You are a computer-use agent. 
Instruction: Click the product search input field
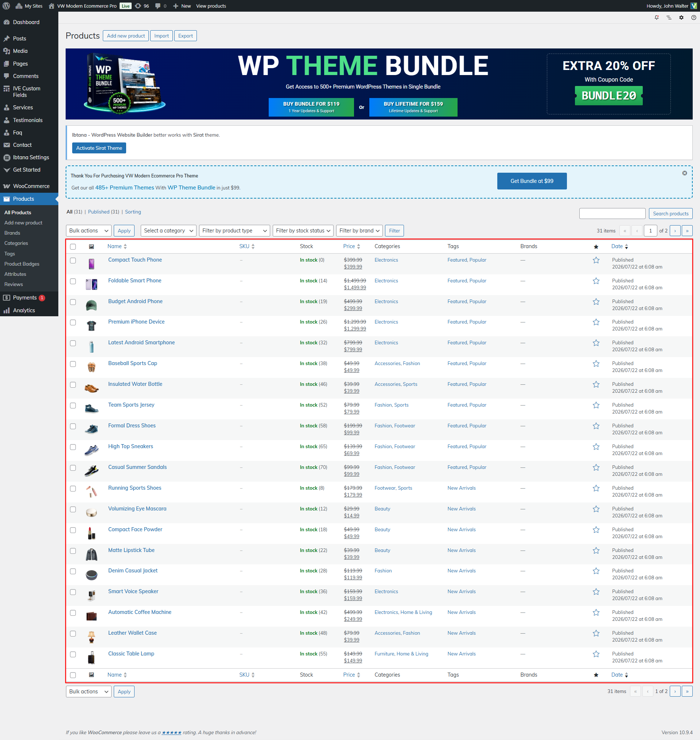tap(612, 214)
